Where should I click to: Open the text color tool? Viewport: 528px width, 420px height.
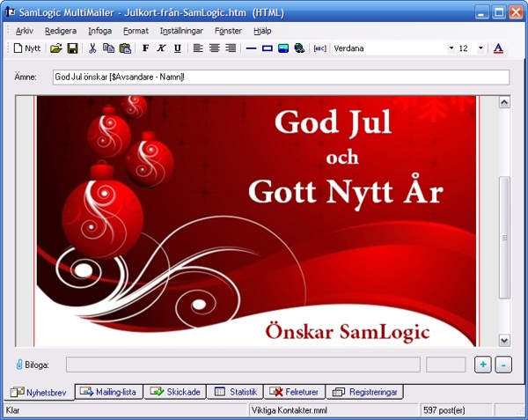(498, 48)
